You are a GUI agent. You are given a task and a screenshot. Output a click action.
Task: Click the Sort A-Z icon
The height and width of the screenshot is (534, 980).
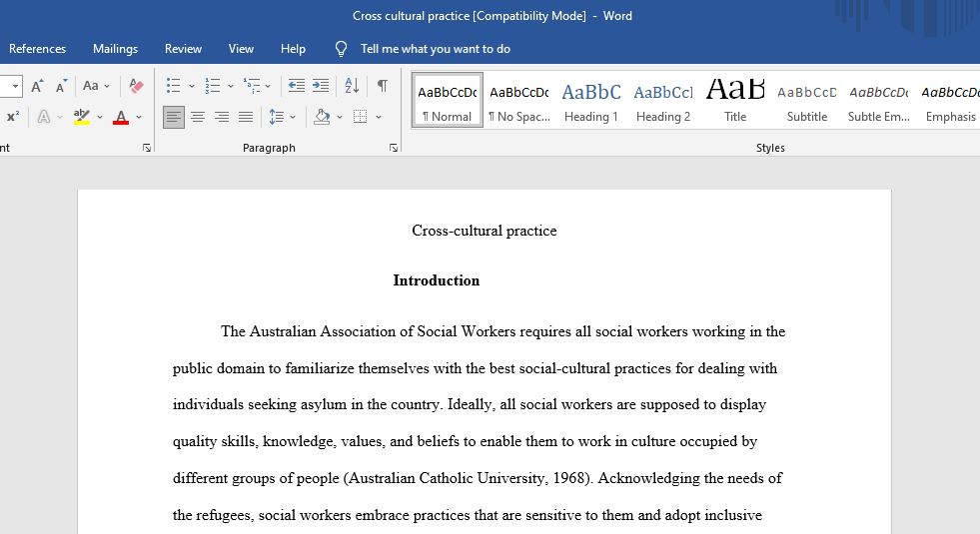(352, 86)
